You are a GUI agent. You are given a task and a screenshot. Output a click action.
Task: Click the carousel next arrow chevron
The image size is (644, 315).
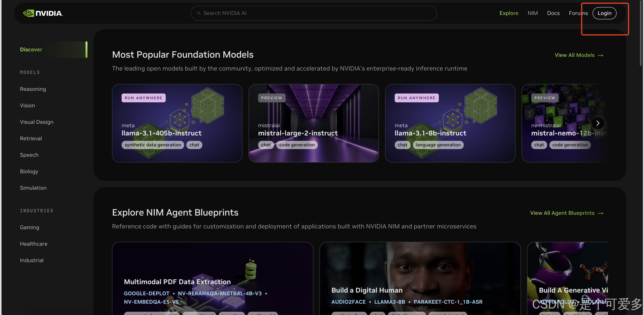coord(598,123)
